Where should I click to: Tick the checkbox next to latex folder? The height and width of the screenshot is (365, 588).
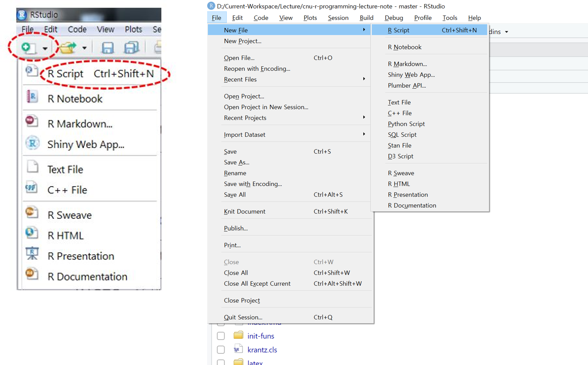point(221,362)
